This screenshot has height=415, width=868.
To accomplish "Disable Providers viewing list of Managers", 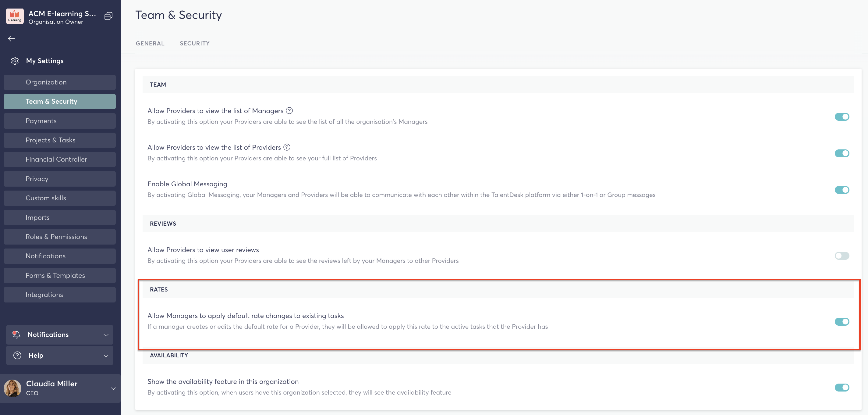I will 842,117.
